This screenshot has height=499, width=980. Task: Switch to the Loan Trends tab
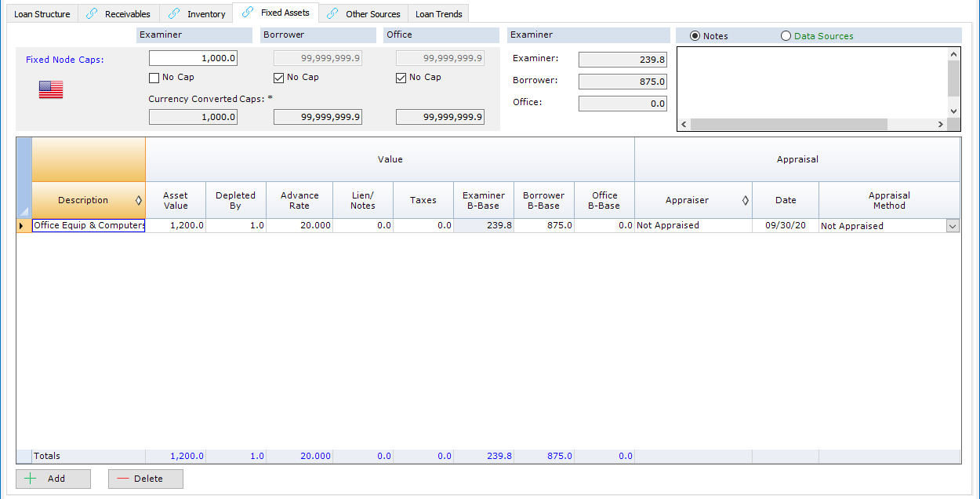(438, 13)
